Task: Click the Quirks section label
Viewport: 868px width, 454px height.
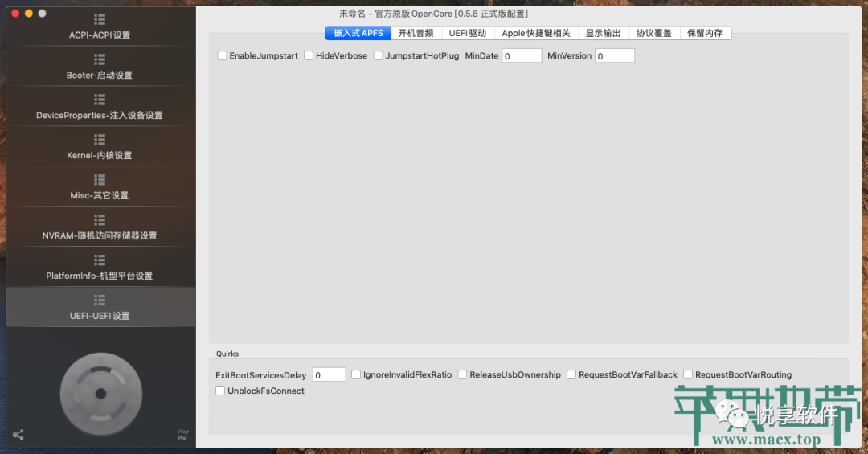Action: (227, 354)
